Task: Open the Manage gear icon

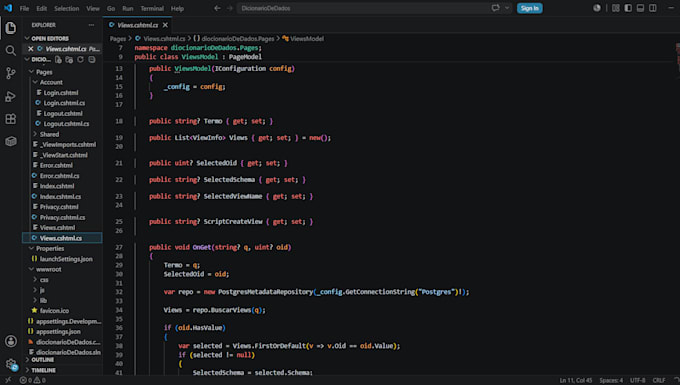Action: (x=10, y=364)
